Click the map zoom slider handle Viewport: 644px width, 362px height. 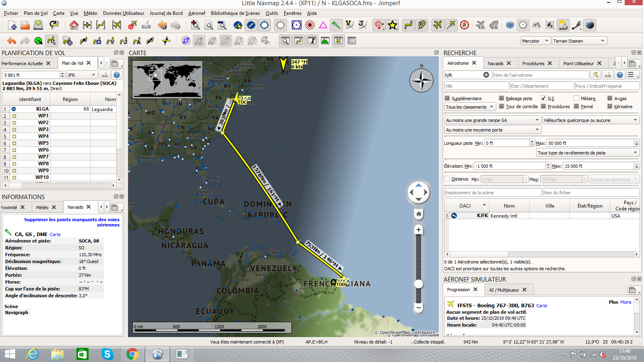click(x=419, y=284)
